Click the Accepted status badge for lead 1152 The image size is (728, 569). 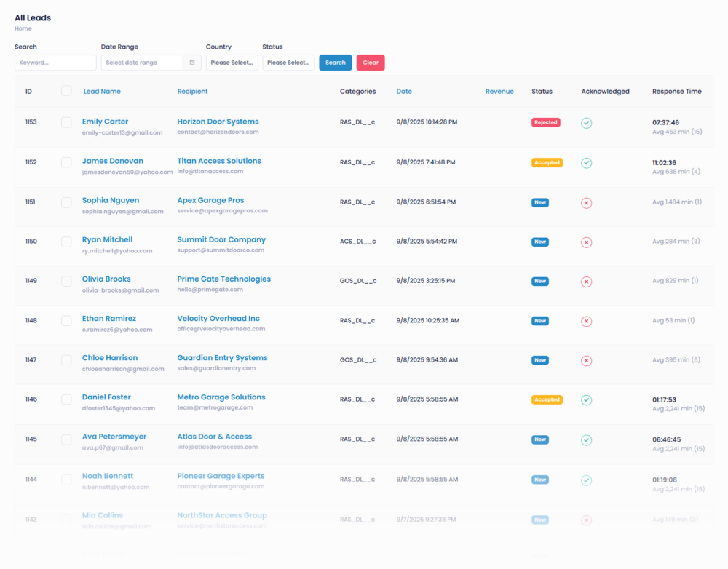[547, 163]
